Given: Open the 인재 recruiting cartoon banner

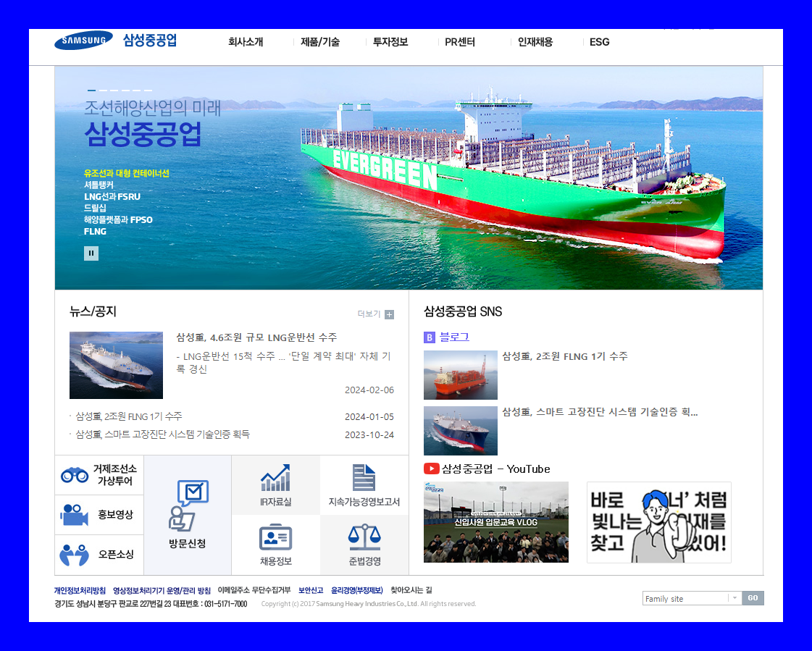Looking at the screenshot, I should (658, 522).
